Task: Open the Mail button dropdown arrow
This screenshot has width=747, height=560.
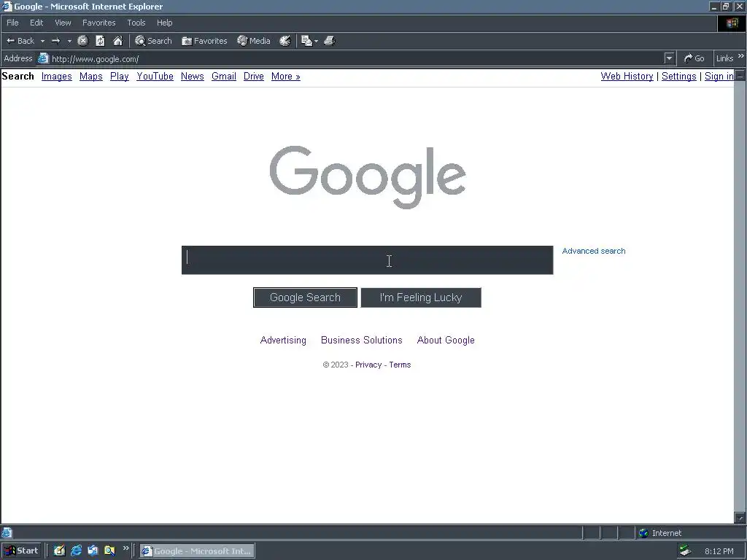Action: coord(317,41)
